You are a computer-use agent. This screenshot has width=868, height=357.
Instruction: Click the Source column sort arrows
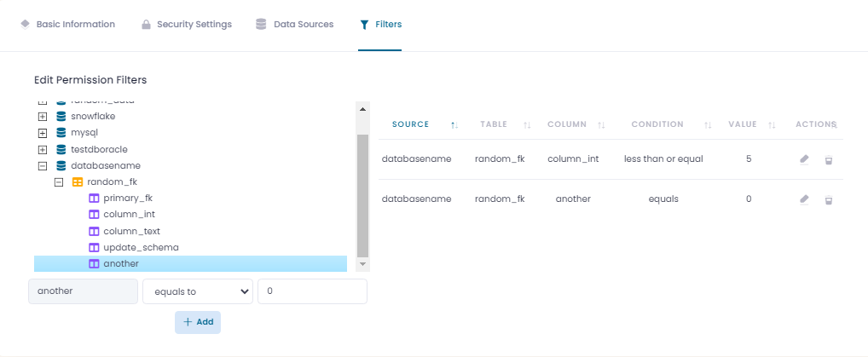point(454,125)
